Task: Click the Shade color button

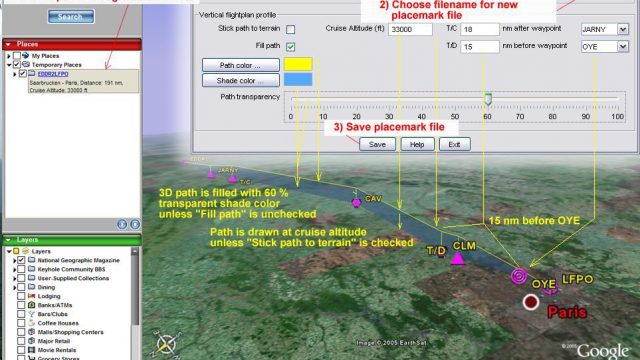Action: point(241,80)
